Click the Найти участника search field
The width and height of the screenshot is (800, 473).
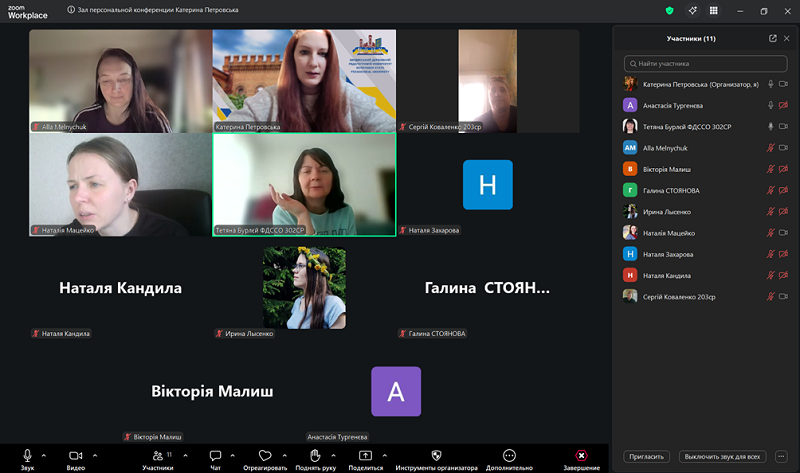pos(705,63)
